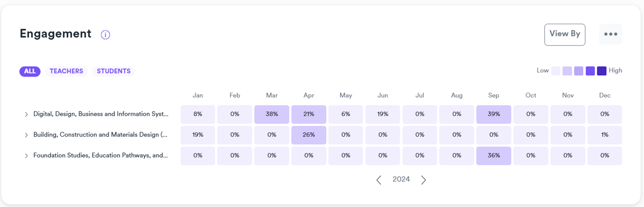Image resolution: width=644 pixels, height=207 pixels.
Task: Switch to the TEACHERS filter
Action: tap(66, 71)
